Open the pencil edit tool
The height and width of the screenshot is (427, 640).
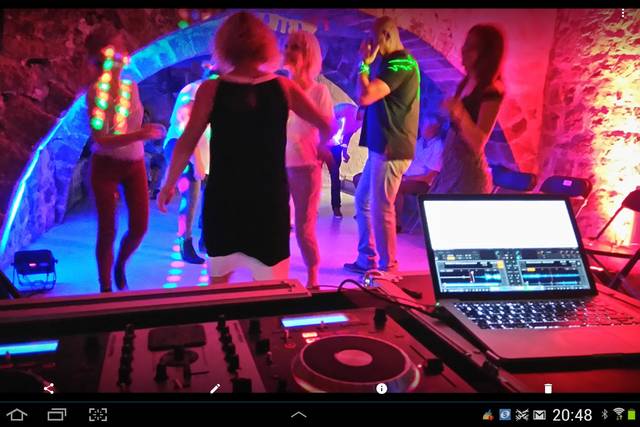coord(215,388)
